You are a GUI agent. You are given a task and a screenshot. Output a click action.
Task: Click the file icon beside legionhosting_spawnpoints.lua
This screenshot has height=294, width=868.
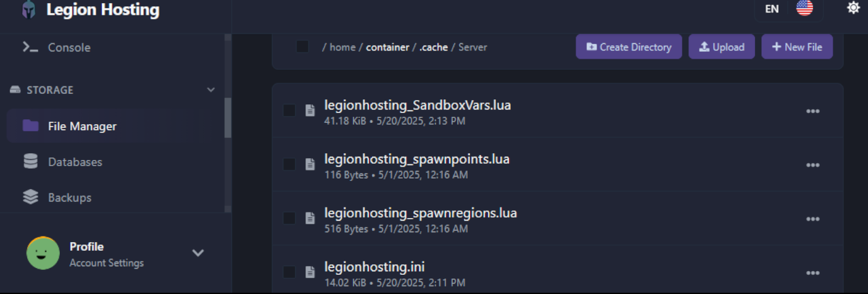pyautogui.click(x=310, y=164)
